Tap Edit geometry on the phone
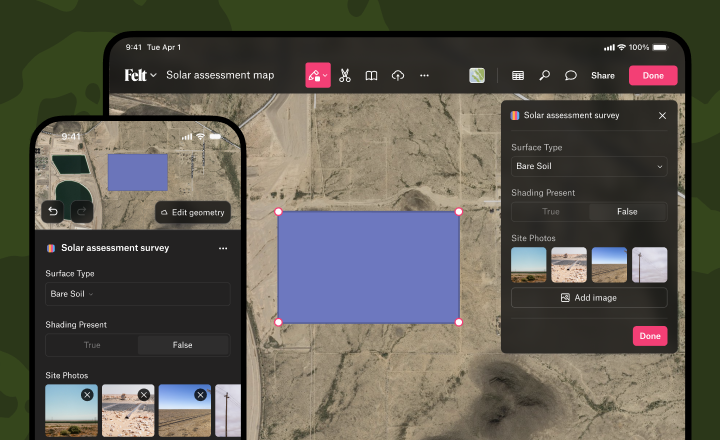Screen dimensions: 720x440 (x=193, y=212)
